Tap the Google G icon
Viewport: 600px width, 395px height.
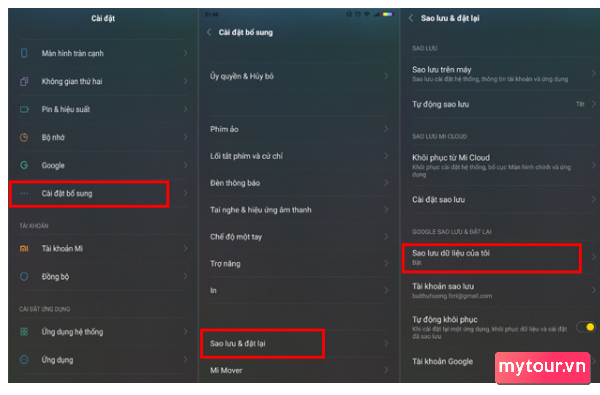(x=24, y=165)
